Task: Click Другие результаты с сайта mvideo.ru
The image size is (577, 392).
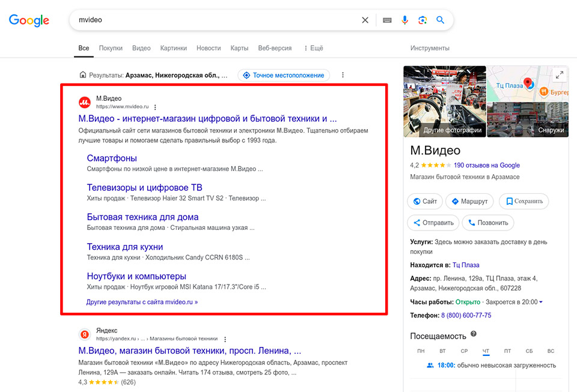Action: [142, 302]
